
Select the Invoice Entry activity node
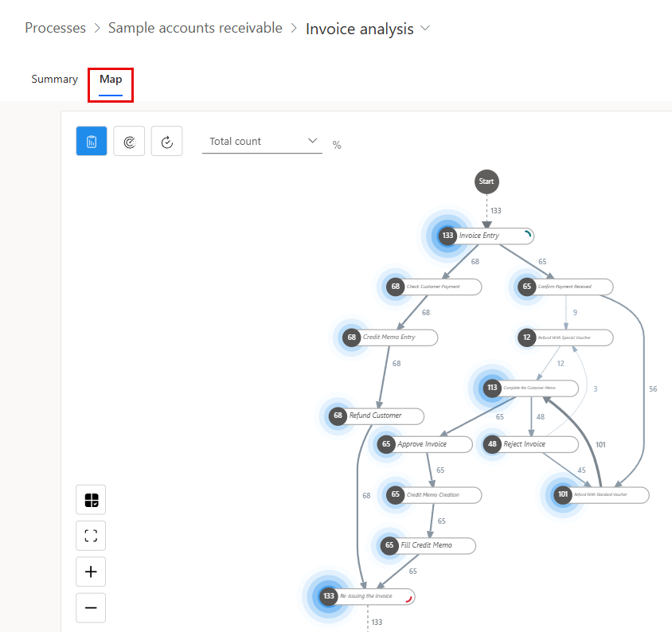(x=486, y=236)
